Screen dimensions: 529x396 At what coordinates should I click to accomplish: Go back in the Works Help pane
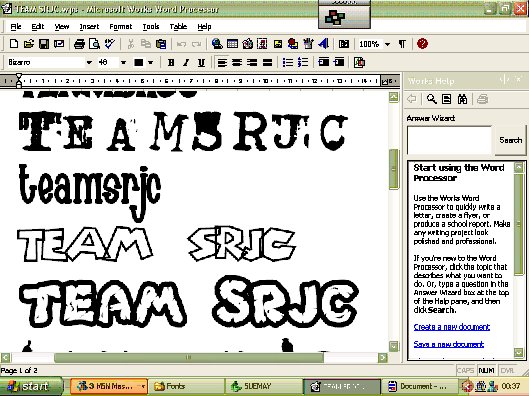(x=412, y=99)
